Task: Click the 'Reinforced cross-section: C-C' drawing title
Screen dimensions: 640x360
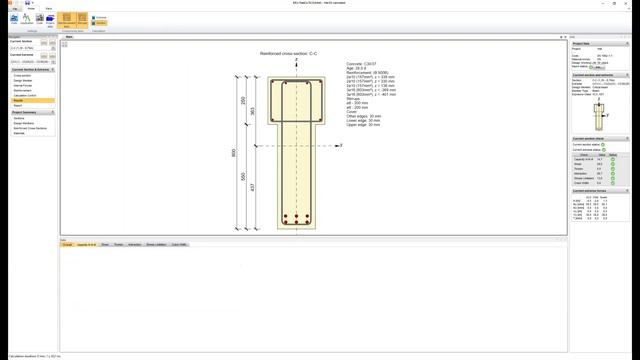Action: click(x=289, y=53)
